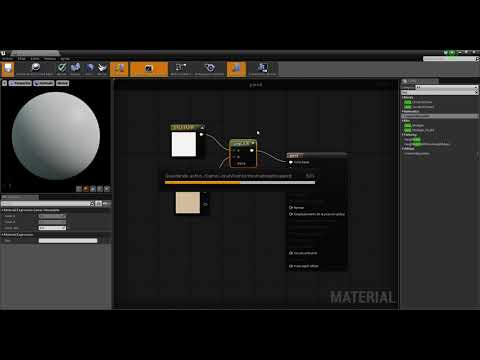Open the Palette Category dropdown
Image resolution: width=480 pixels, height=360 pixels.
coord(447,87)
